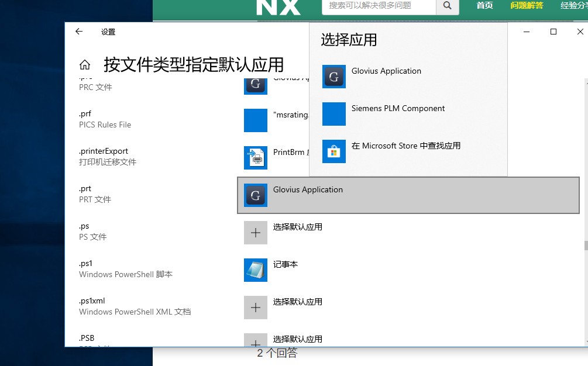Click Notepad icon for .ps1 type
The width and height of the screenshot is (588, 366).
click(255, 270)
